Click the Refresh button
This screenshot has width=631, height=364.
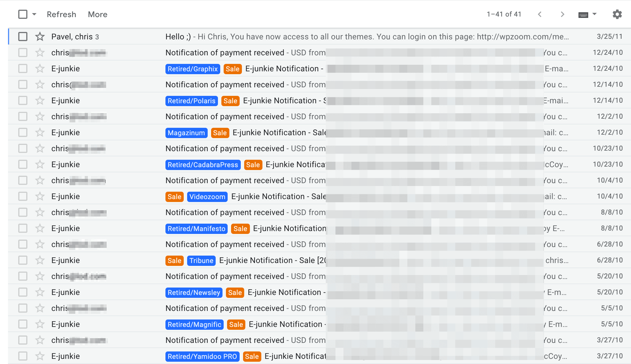click(61, 14)
